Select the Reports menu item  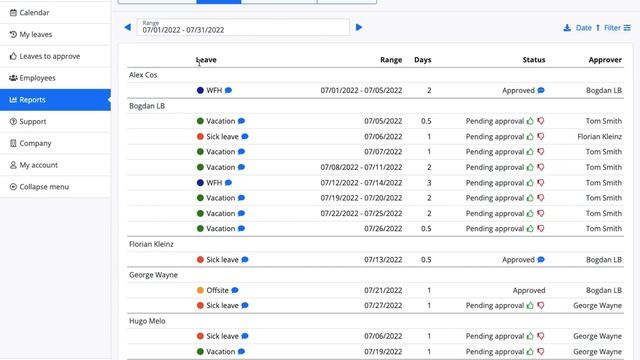click(x=55, y=100)
